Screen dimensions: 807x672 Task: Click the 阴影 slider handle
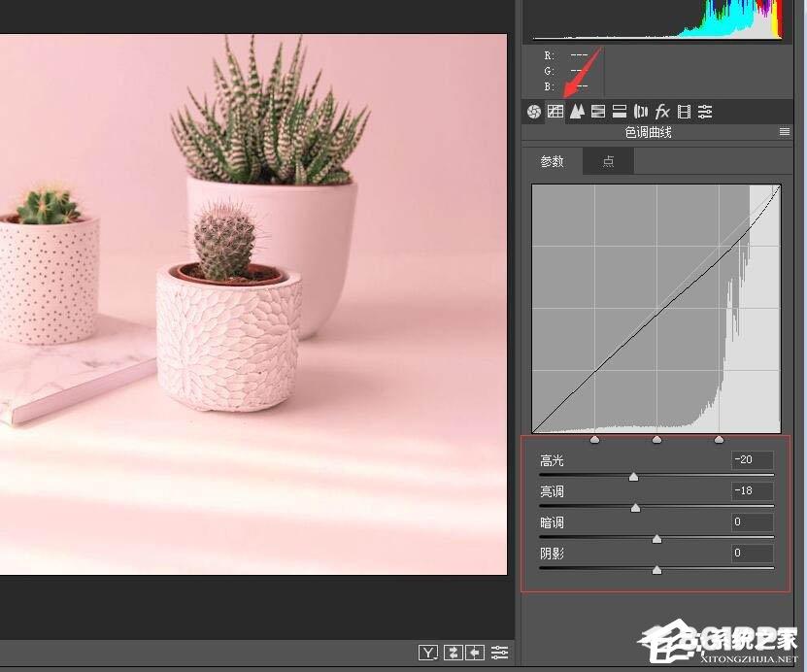click(x=656, y=570)
